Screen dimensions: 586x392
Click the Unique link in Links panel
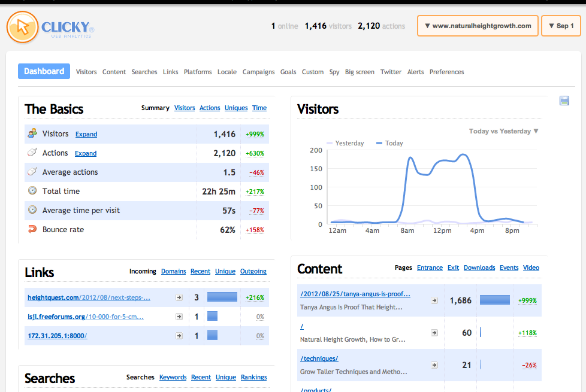(x=225, y=271)
